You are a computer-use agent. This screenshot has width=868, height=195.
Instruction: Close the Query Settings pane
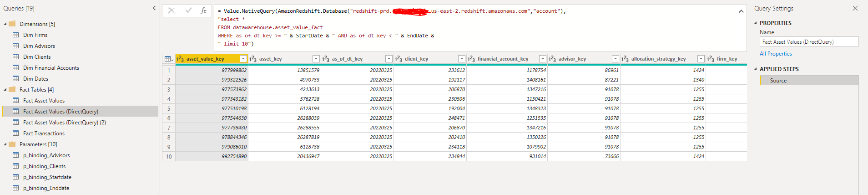855,8
